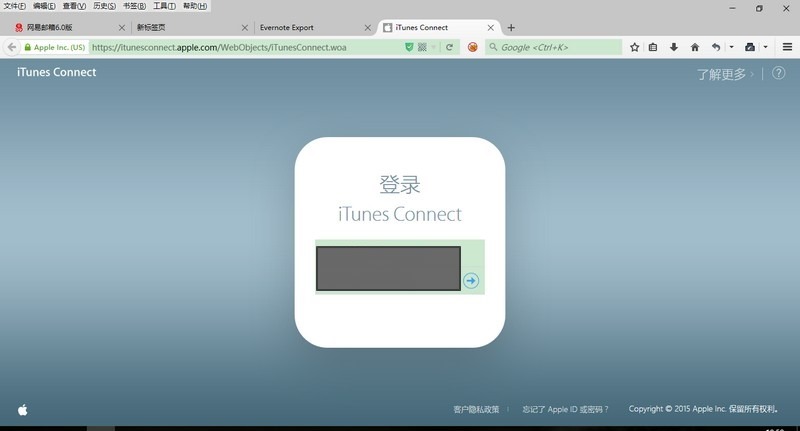
Task: Open the 客户隐私政策 link
Action: (x=476, y=410)
